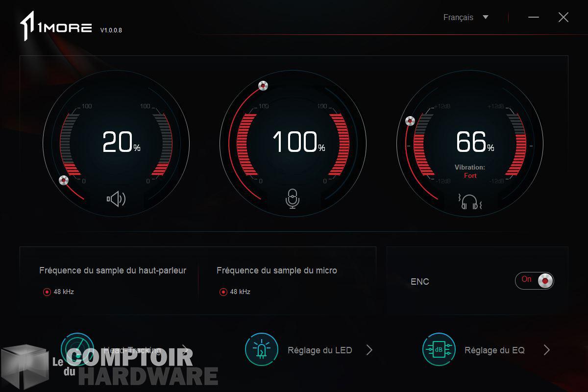Open the Head-Tracking radar icon
588x392 pixels.
77,349
